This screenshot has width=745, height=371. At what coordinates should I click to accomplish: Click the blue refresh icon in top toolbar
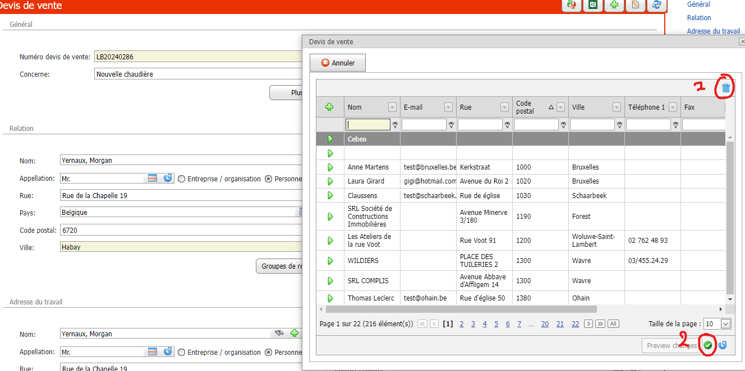point(657,5)
